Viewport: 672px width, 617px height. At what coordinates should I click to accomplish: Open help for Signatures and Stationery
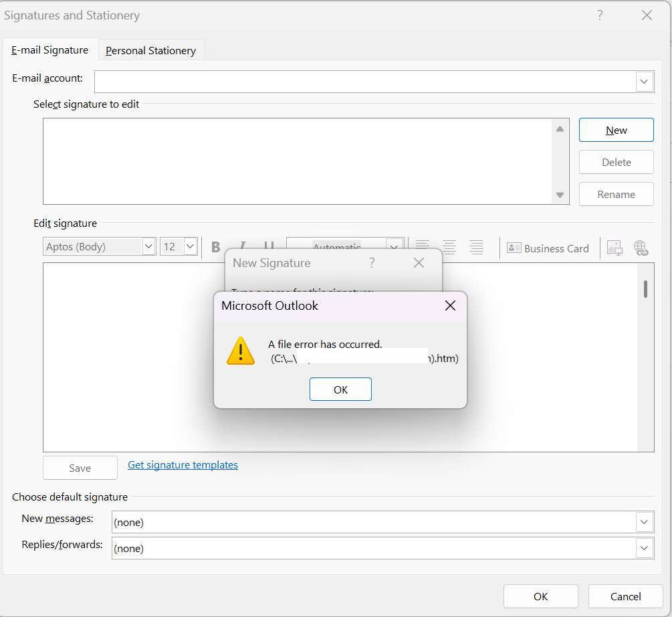click(x=600, y=15)
